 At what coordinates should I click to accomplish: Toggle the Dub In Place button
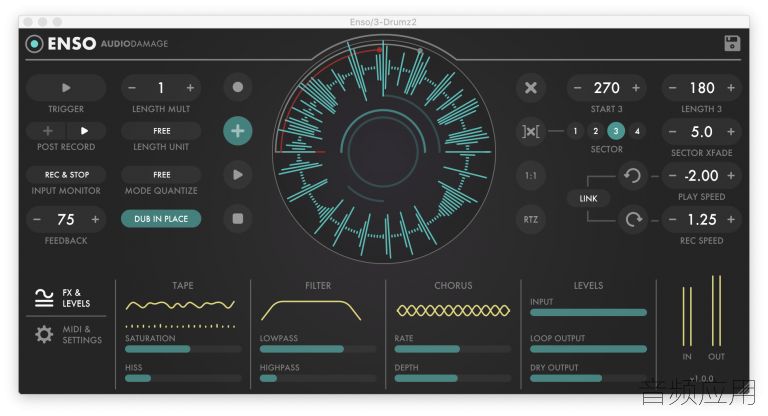coord(161,219)
